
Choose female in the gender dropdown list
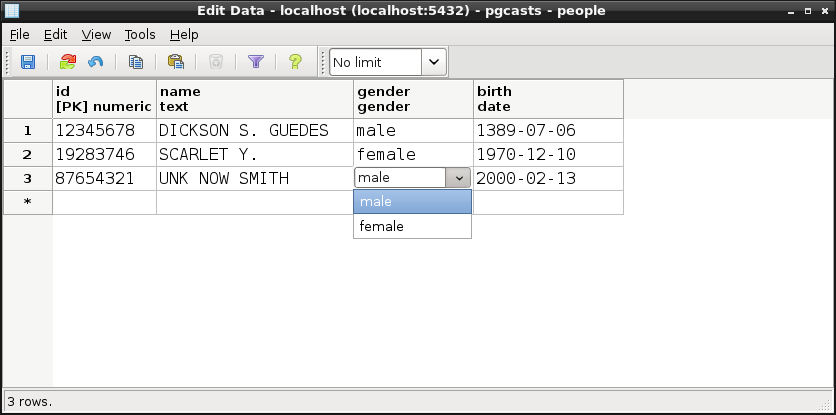(x=412, y=227)
